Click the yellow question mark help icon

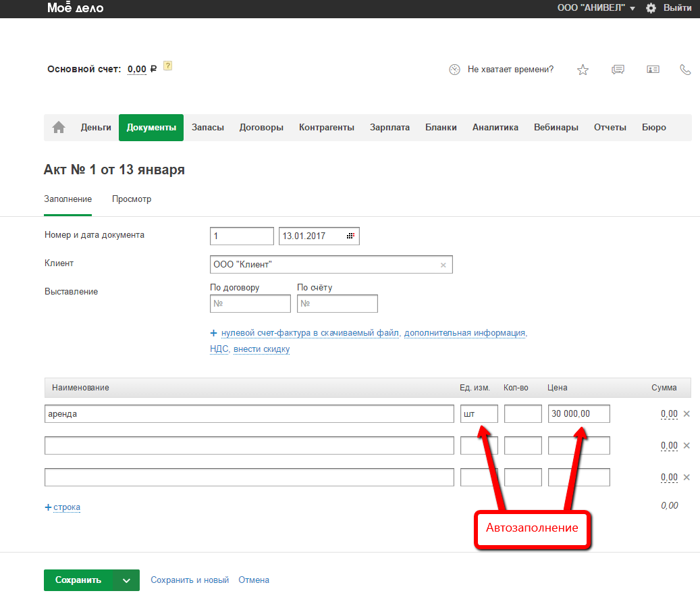coord(168,66)
